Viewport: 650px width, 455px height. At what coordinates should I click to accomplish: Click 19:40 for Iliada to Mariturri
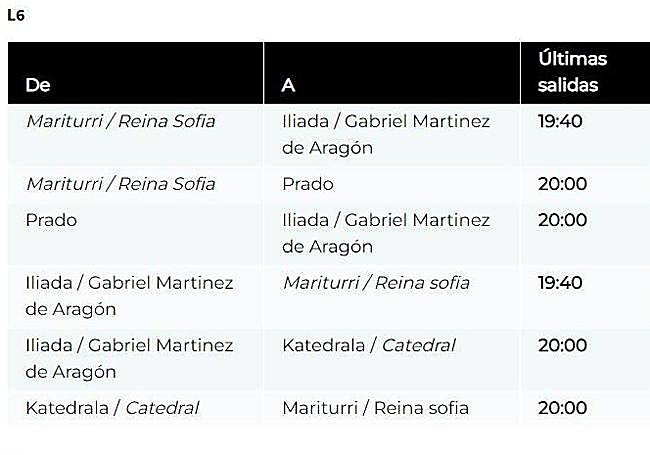point(560,283)
